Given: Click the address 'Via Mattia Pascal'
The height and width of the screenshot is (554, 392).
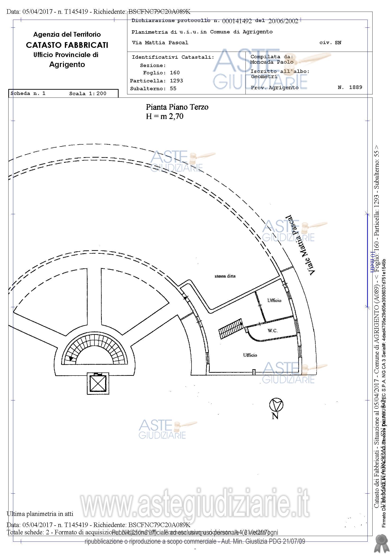Looking at the screenshot, I should point(160,43).
